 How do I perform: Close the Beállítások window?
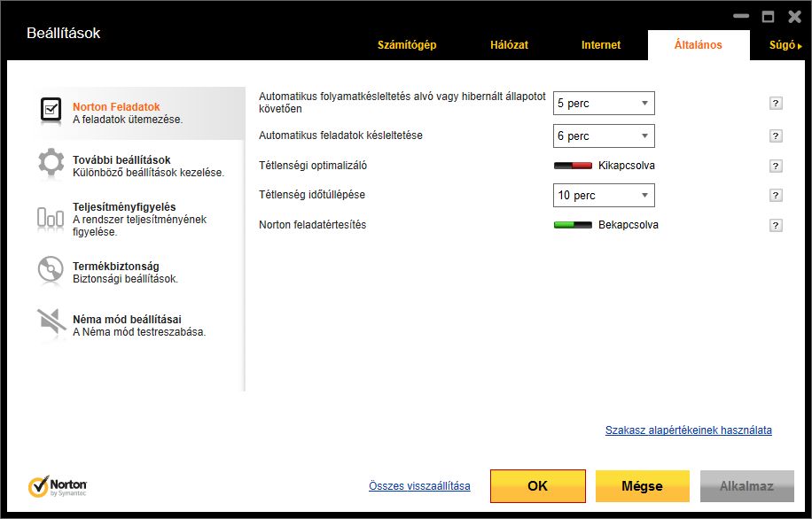795,17
